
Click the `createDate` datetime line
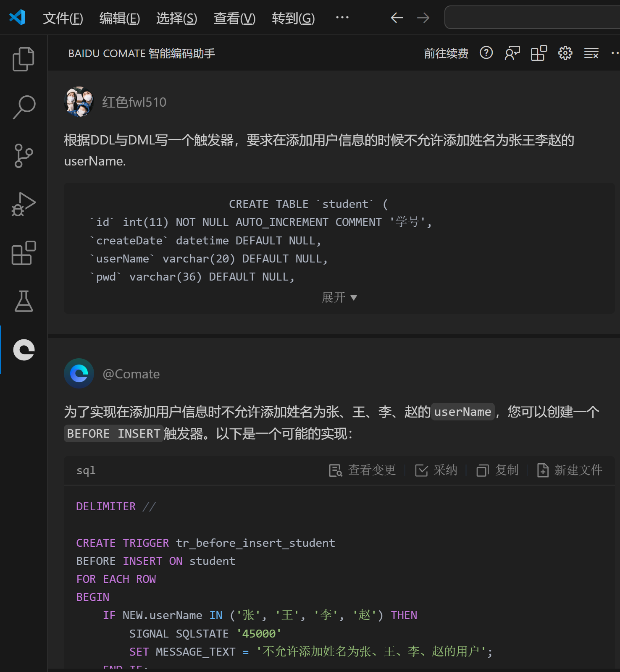[205, 241]
